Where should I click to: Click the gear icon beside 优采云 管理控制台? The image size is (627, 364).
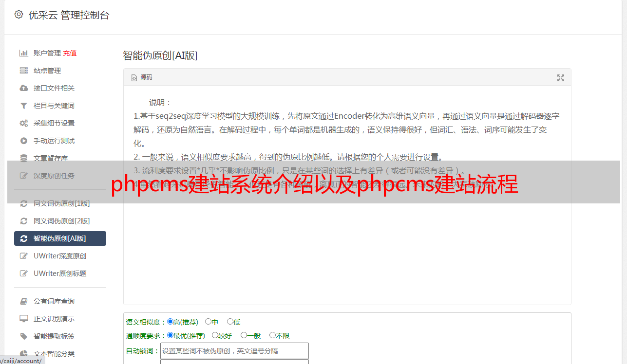(19, 15)
